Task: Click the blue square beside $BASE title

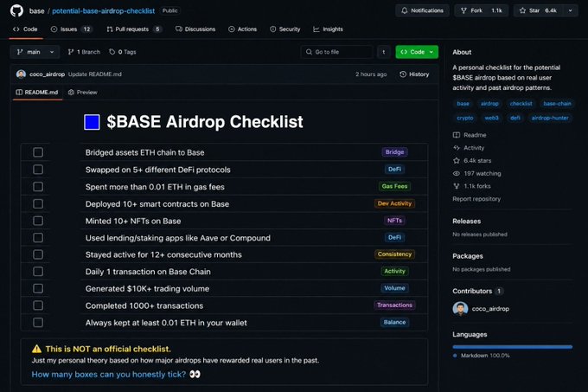Action: tap(92, 122)
